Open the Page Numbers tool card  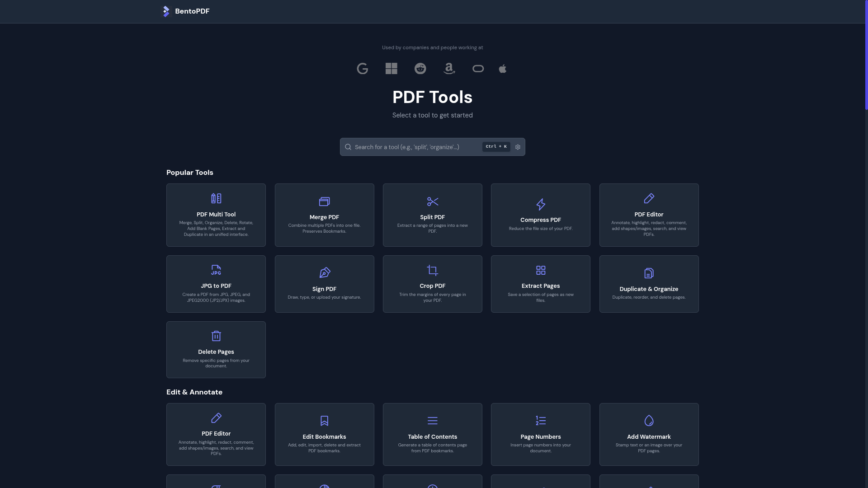click(x=540, y=434)
